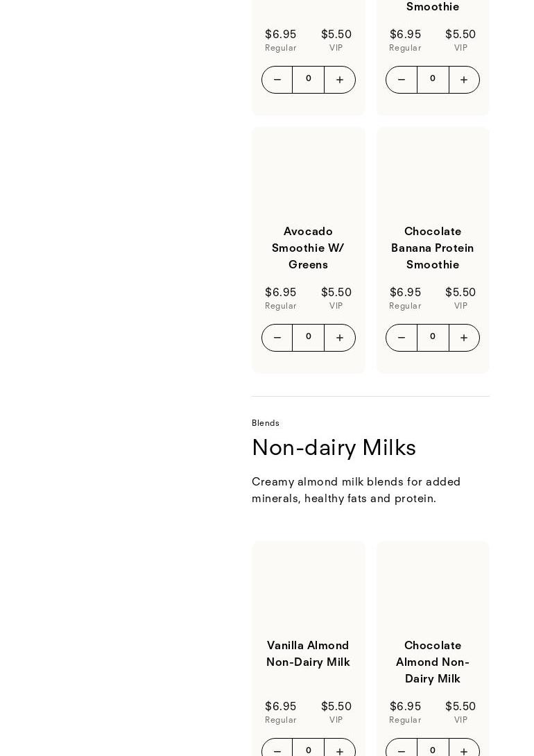The width and height of the screenshot is (534, 756).
Task: Click quantity field for Chocolate Banana Protein Smoothie
Action: coord(433,338)
